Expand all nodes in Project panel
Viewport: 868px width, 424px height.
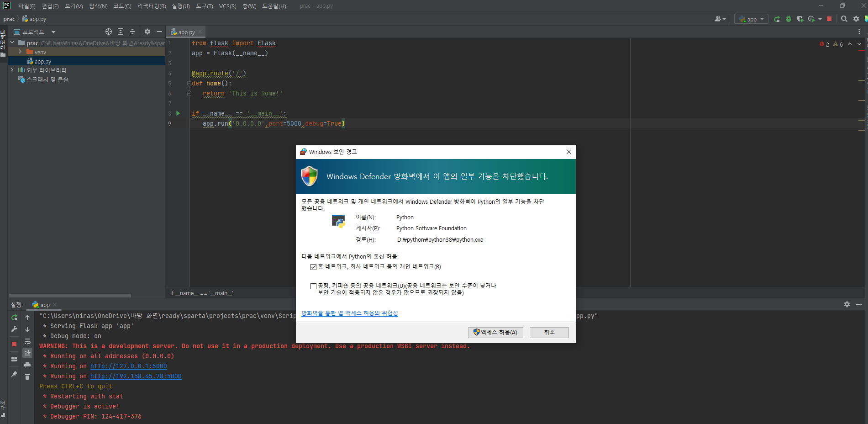click(x=121, y=32)
